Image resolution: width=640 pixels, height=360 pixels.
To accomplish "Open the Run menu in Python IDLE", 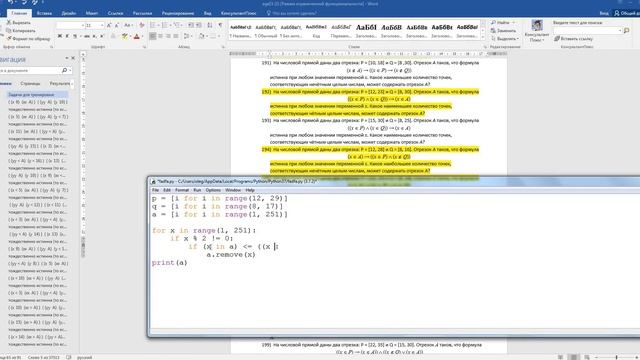I will click(197, 190).
